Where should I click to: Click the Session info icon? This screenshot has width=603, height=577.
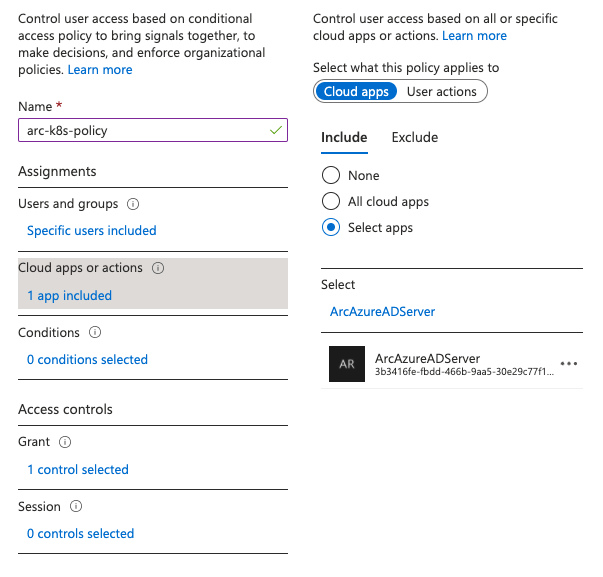(76, 507)
